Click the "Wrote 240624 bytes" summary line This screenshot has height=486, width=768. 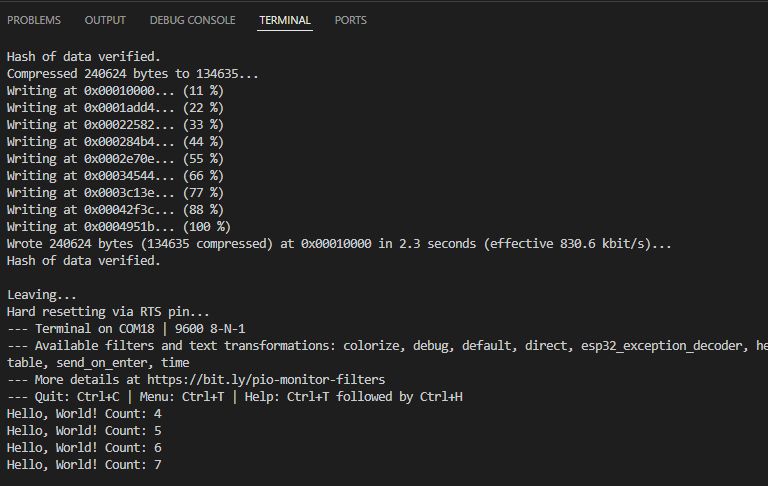(340, 244)
